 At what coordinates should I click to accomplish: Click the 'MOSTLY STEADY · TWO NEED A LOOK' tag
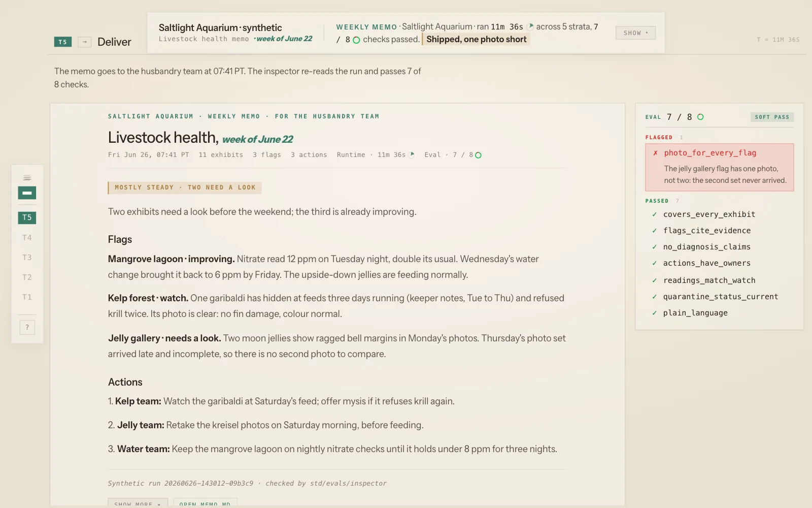(185, 188)
